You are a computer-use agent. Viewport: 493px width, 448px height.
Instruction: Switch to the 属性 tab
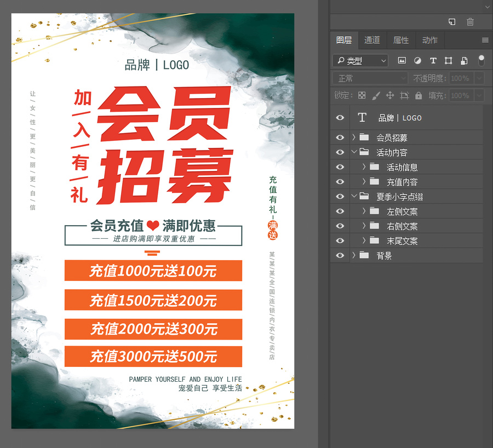click(x=401, y=40)
